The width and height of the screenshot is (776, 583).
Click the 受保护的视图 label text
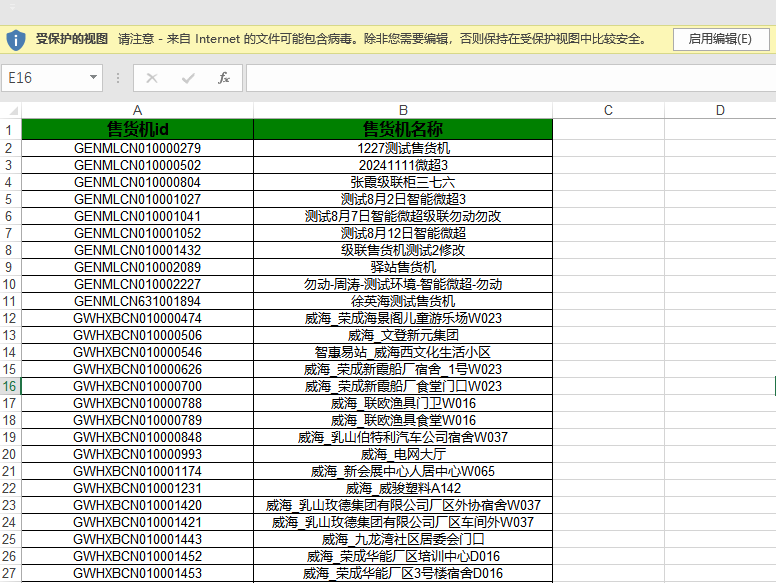72,39
